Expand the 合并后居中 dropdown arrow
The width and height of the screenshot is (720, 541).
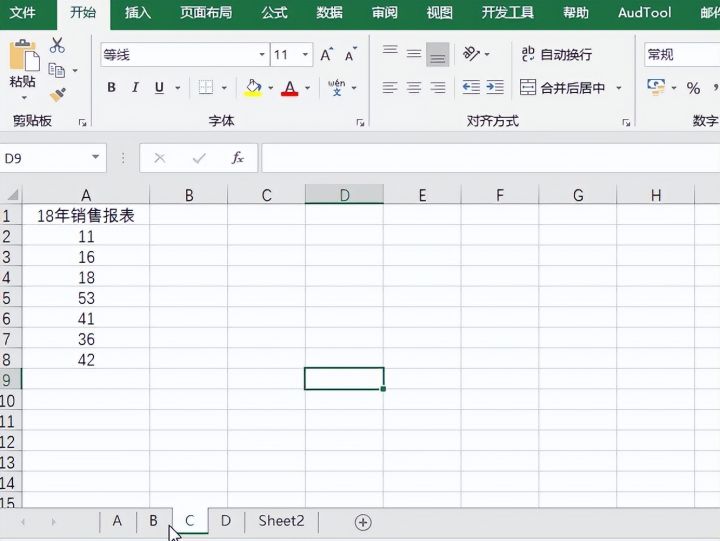point(619,88)
